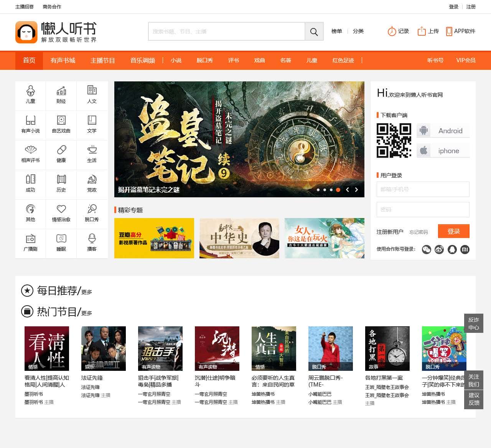Focus the 密码 input field
This screenshot has height=448, width=491.
coord(423,210)
